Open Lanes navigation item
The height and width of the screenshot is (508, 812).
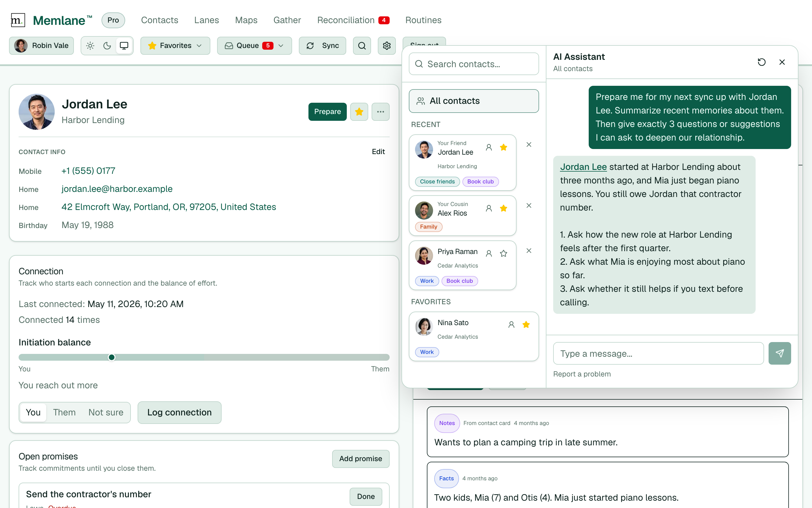206,20
